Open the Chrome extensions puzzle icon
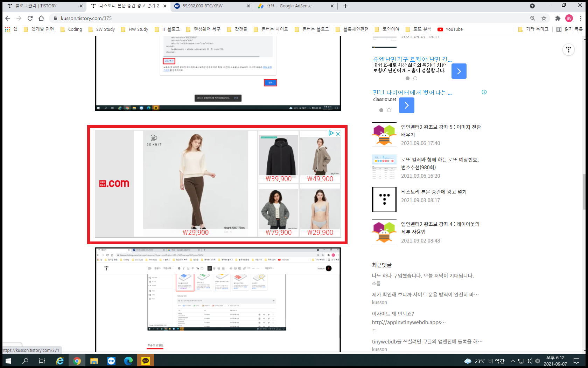This screenshot has width=588, height=368. pyautogui.click(x=558, y=18)
